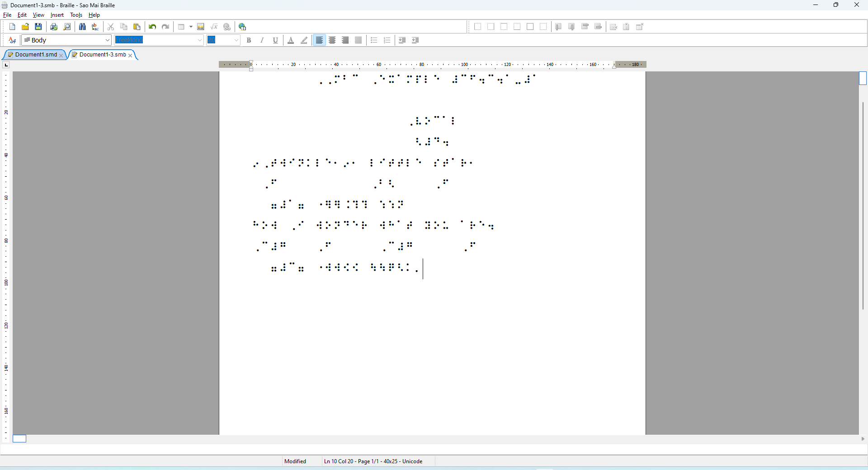
Task: Toggle bulleted list
Action: pyautogui.click(x=374, y=40)
